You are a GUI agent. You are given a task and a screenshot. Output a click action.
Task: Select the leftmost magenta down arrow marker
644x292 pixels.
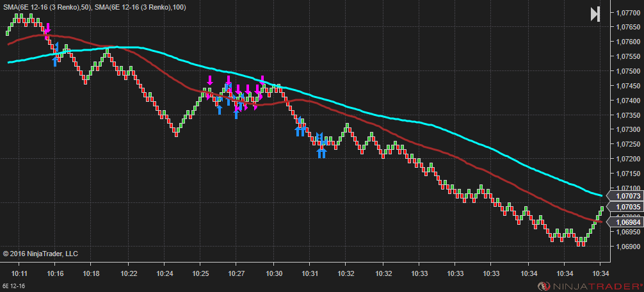47,28
